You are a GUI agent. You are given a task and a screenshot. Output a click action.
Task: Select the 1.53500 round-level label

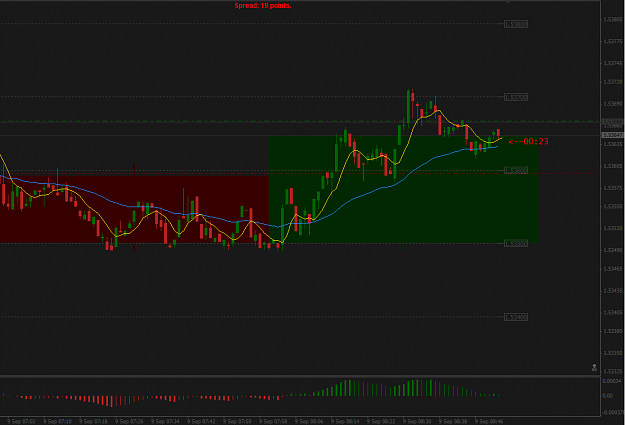click(x=516, y=243)
